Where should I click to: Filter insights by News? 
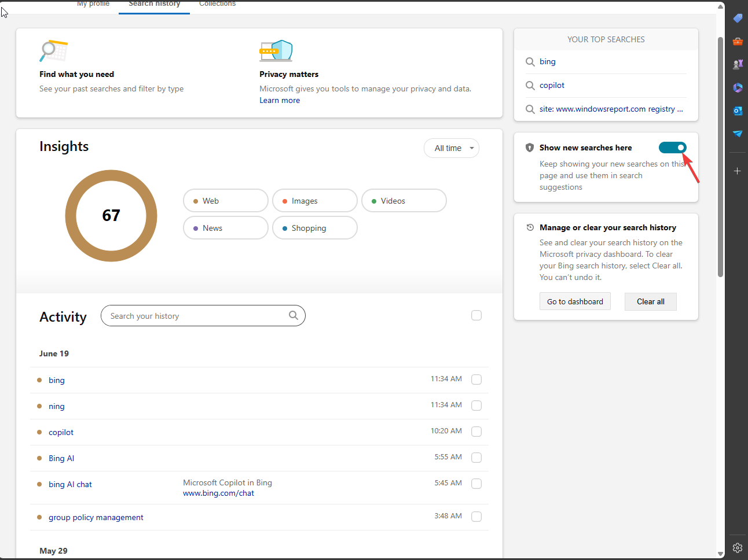click(x=226, y=228)
